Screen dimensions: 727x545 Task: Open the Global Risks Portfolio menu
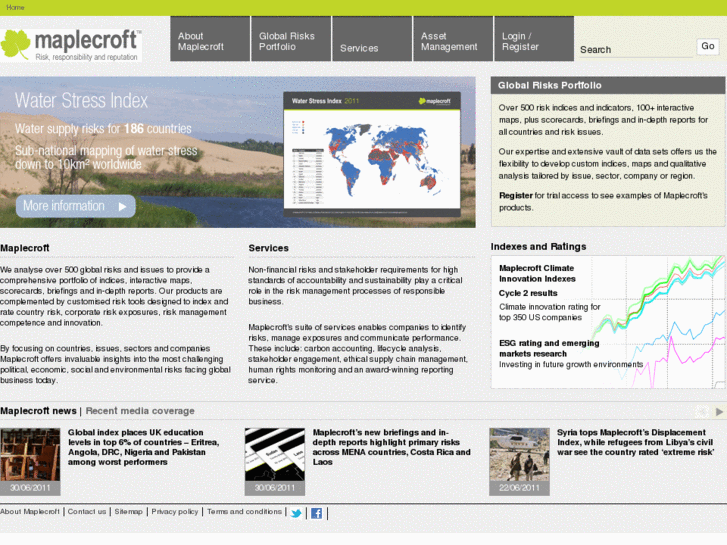[x=291, y=39]
